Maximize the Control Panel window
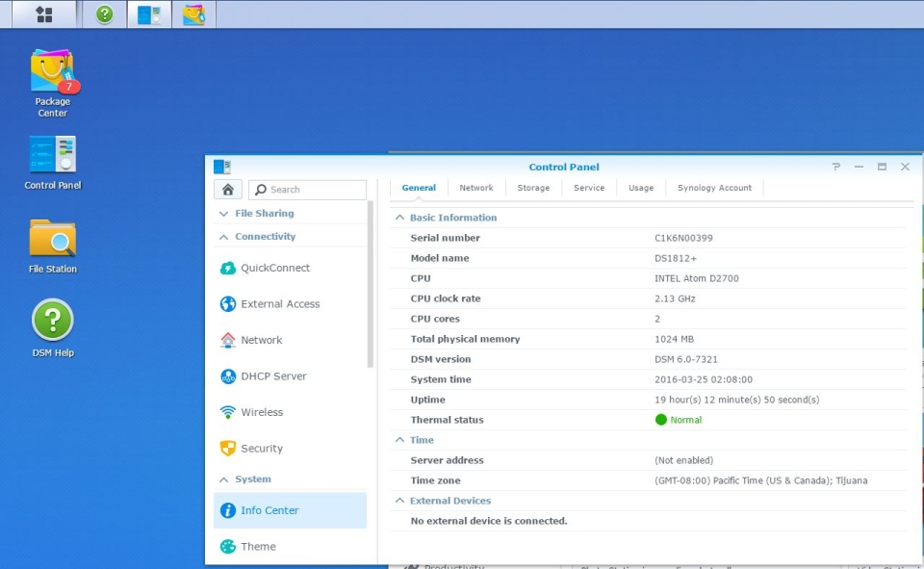The width and height of the screenshot is (924, 569). 883,167
